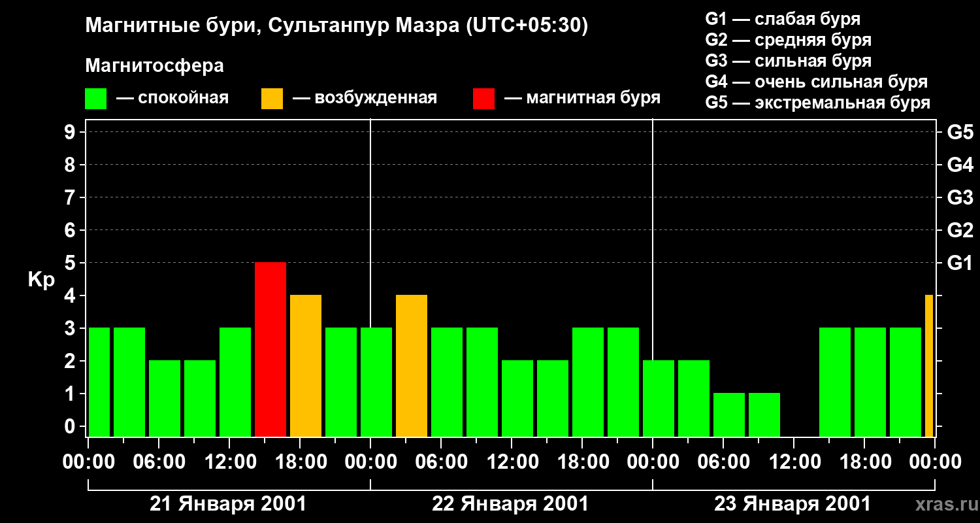Click the '18:00' time label for 22 January

[x=582, y=462]
